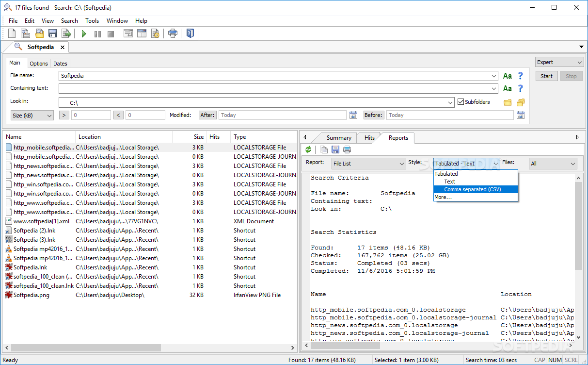The height and width of the screenshot is (365, 588).
Task: Collapse the Style Tabulated - Text dropdown
Action: [466, 164]
